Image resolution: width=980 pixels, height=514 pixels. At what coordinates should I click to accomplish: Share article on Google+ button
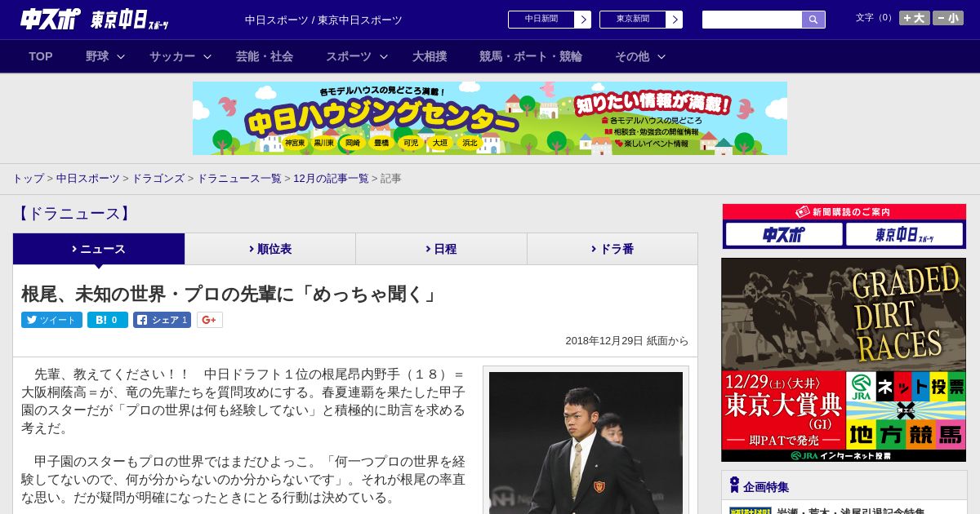point(209,320)
